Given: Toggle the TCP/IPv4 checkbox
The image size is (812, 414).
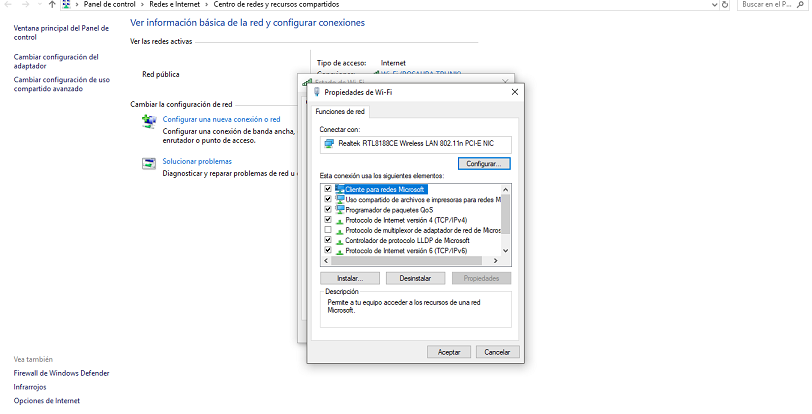Looking at the screenshot, I should tap(328, 220).
